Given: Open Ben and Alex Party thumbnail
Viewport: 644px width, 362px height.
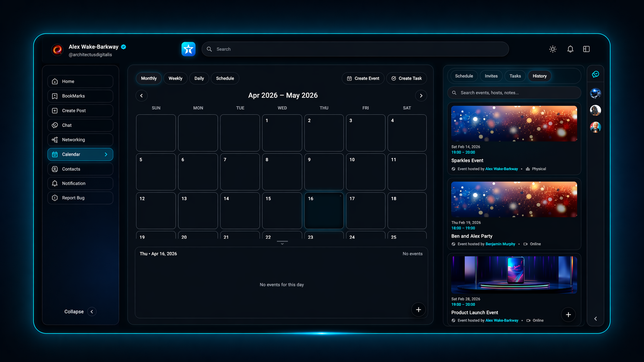Looking at the screenshot, I should [x=514, y=199].
